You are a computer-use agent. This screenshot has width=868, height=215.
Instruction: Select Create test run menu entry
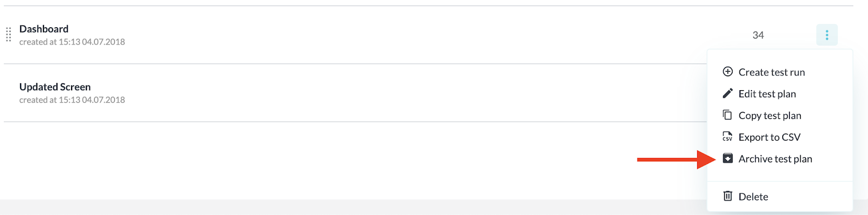[x=771, y=72]
